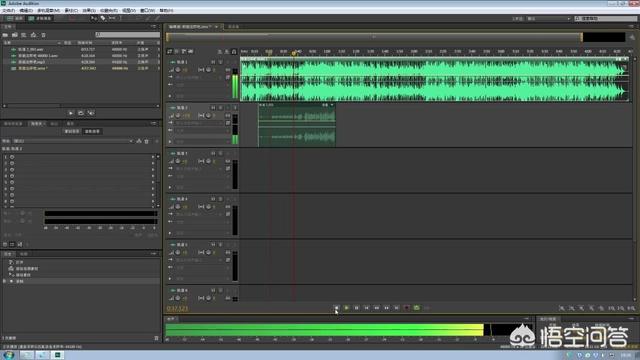Open the dropdown arrow on track 2 clip header
The image size is (640, 360).
(332, 105)
